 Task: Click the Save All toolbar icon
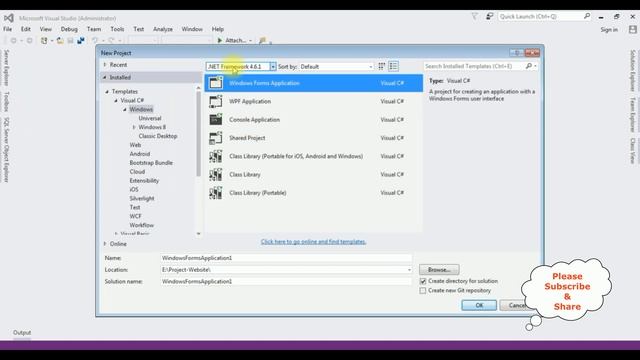pyautogui.click(x=81, y=40)
